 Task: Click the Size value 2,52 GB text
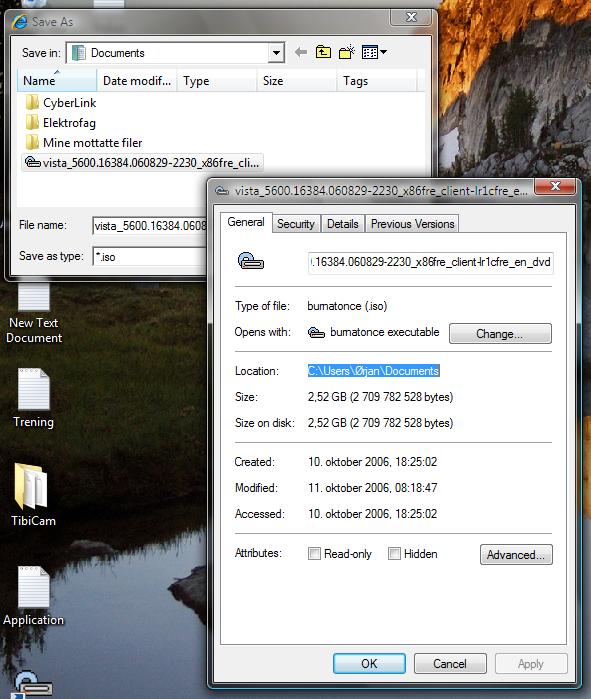coord(380,397)
